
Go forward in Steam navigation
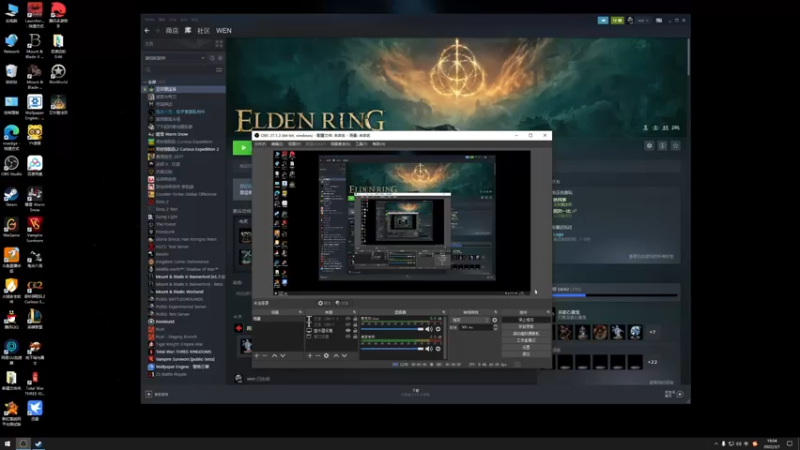[158, 31]
